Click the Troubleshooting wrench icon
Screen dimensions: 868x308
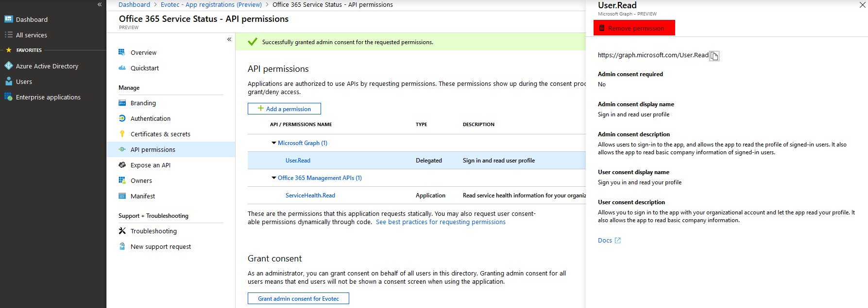tap(122, 231)
